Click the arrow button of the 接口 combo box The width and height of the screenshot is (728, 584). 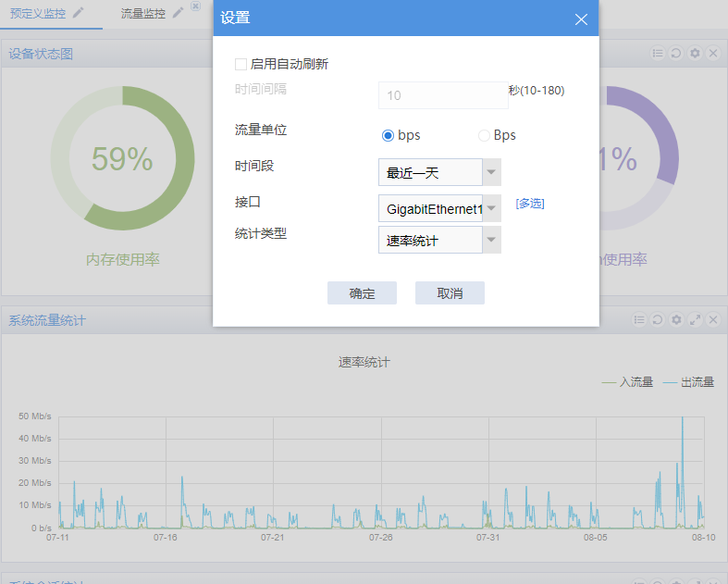[492, 208]
